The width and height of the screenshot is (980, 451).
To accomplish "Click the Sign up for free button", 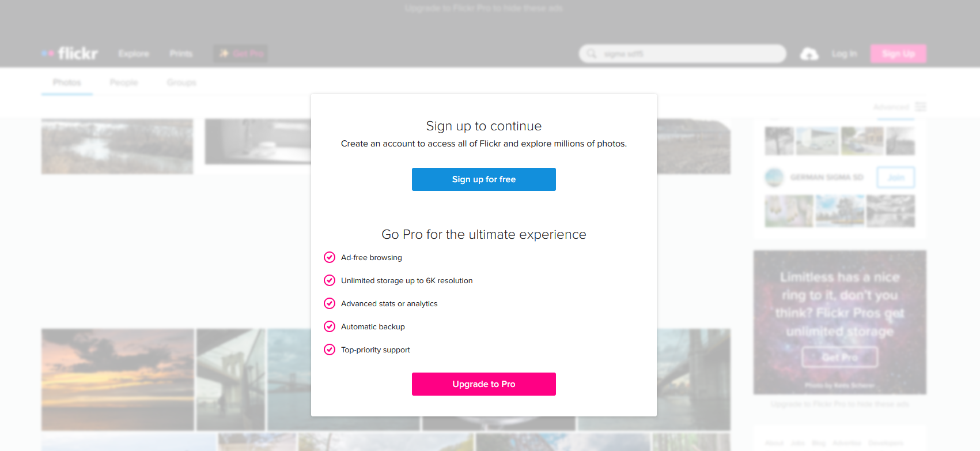I will click(484, 179).
